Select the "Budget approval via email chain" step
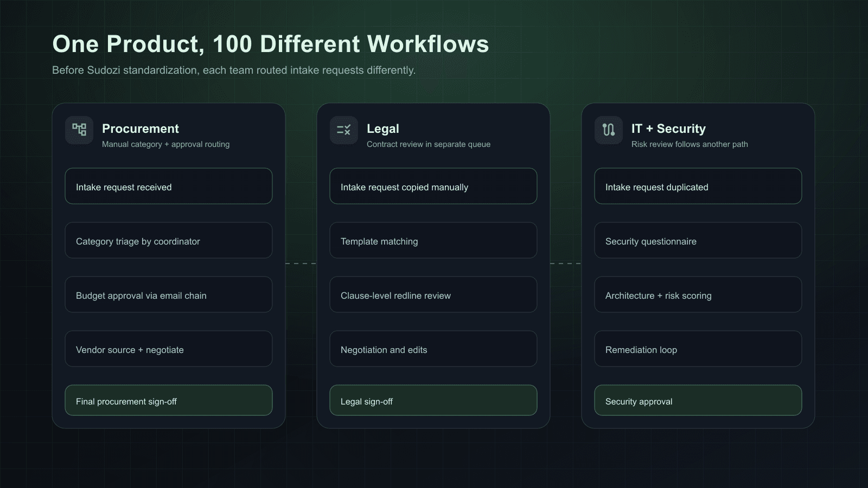868x488 pixels. (169, 294)
